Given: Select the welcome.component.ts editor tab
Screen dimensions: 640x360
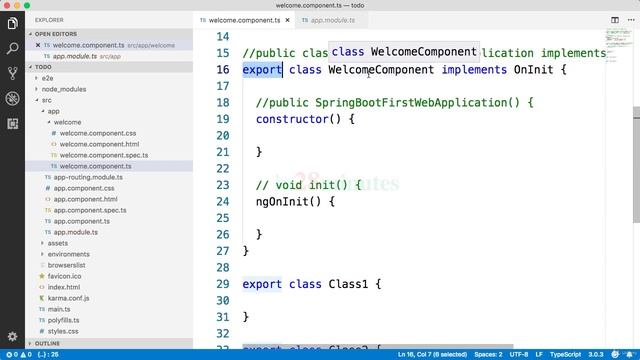Looking at the screenshot, I should [x=244, y=20].
